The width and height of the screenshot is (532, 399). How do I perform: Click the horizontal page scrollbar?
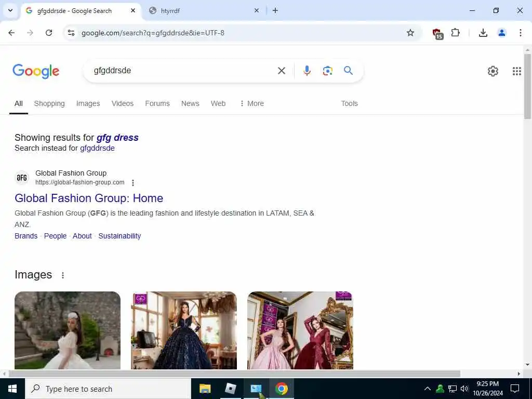234,374
